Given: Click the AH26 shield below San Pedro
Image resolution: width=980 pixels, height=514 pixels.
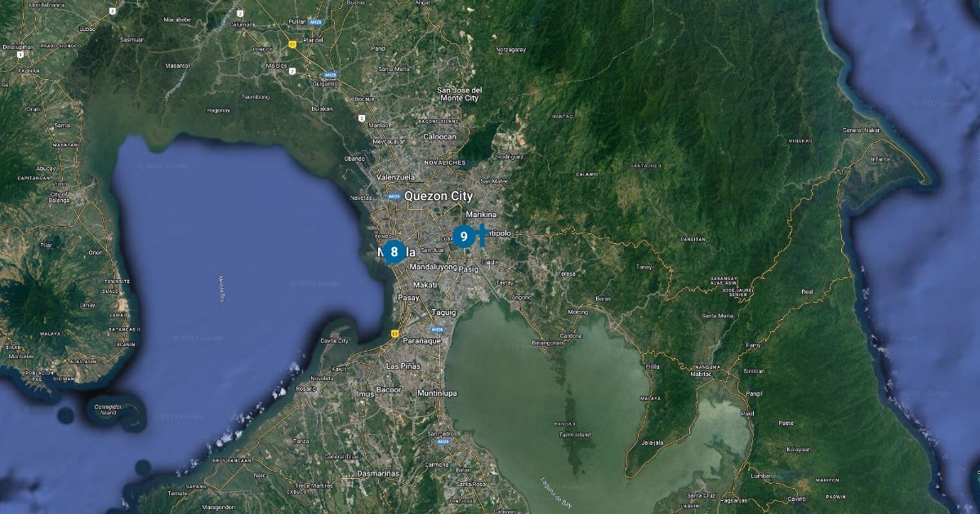Looking at the screenshot, I should [x=443, y=441].
